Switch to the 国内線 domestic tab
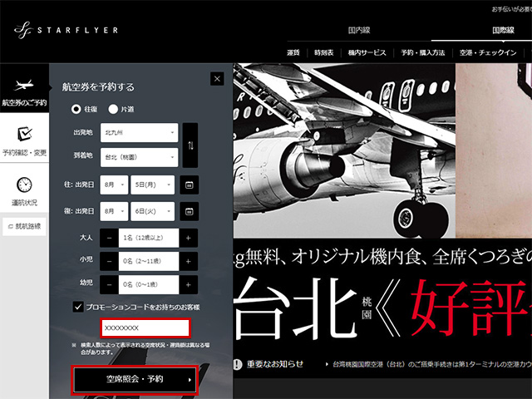 click(x=359, y=30)
